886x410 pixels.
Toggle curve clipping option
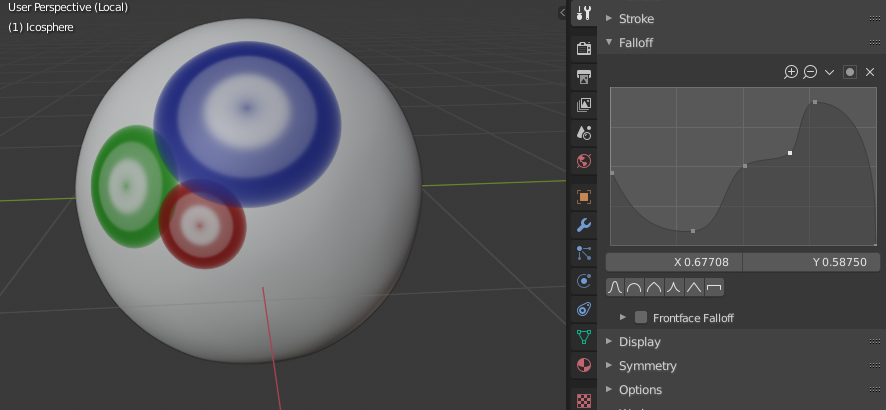coord(849,72)
